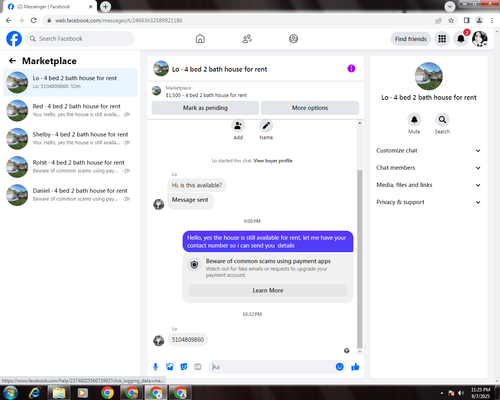Select the Rohit house for rent conversation
The height and width of the screenshot is (400, 500).
[x=70, y=167]
